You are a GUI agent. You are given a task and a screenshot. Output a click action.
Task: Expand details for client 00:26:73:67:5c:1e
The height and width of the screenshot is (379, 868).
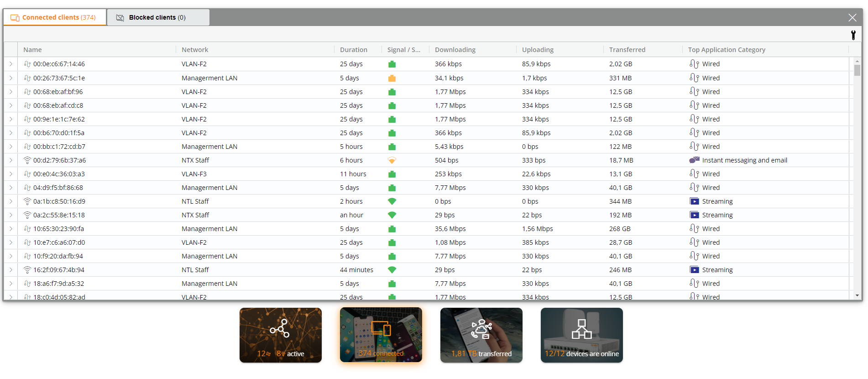[11, 78]
